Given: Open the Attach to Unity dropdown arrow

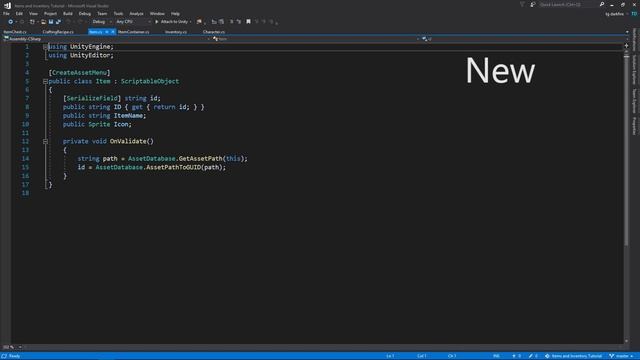Looking at the screenshot, I should (191, 22).
